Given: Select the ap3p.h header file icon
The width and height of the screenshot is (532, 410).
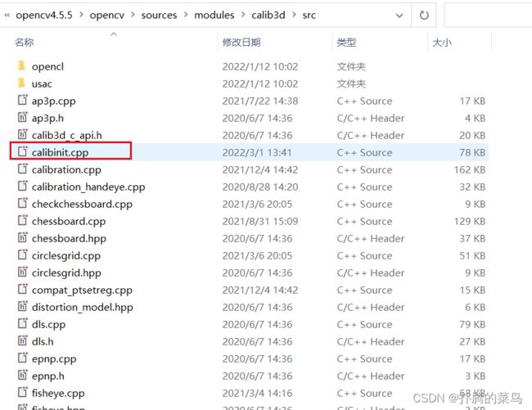Looking at the screenshot, I should click(22, 117).
